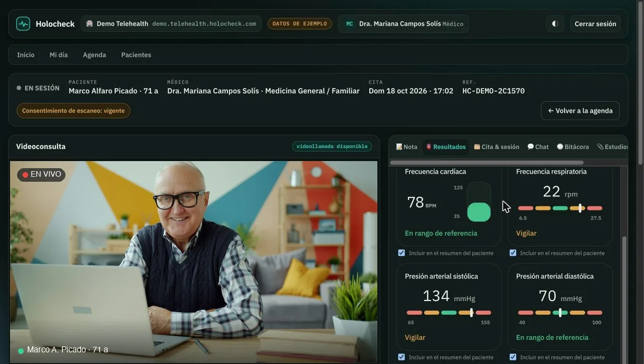
Task: Toggle systolic pressure's summary checkbox
Action: (x=401, y=357)
